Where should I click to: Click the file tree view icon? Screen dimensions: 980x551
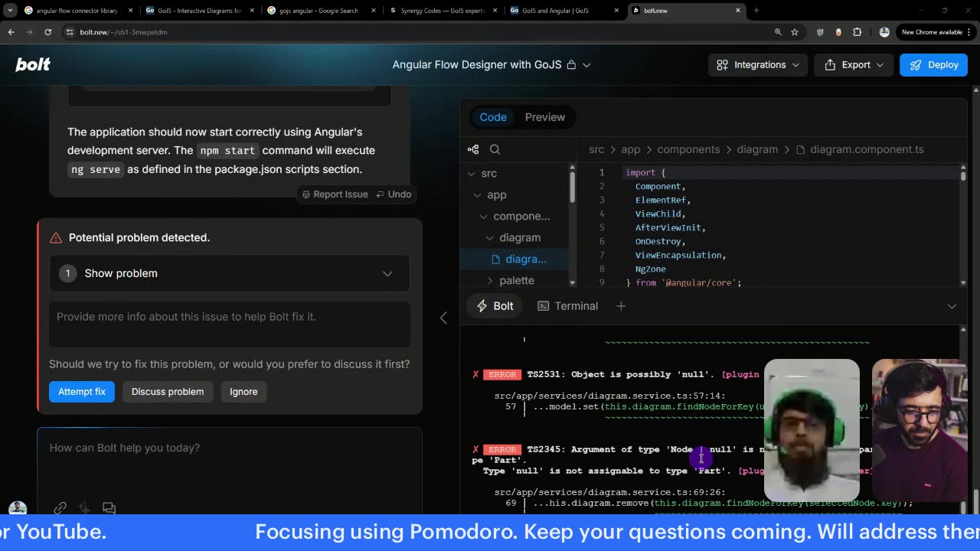[473, 149]
